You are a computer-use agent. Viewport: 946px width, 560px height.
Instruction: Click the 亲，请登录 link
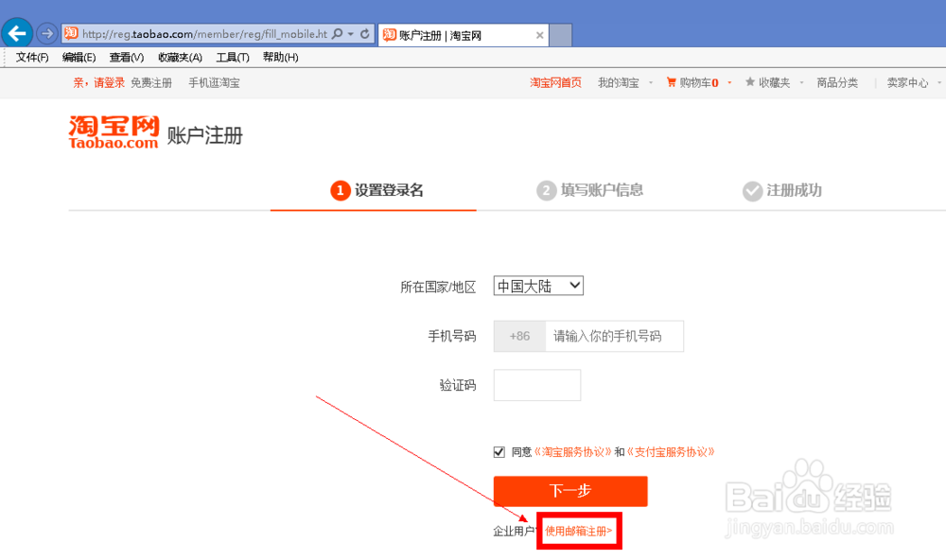click(x=99, y=82)
